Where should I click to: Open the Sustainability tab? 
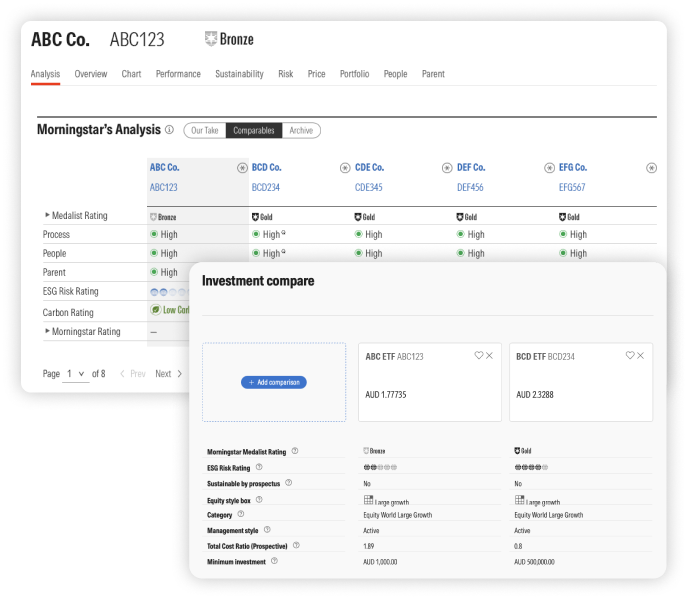239,74
